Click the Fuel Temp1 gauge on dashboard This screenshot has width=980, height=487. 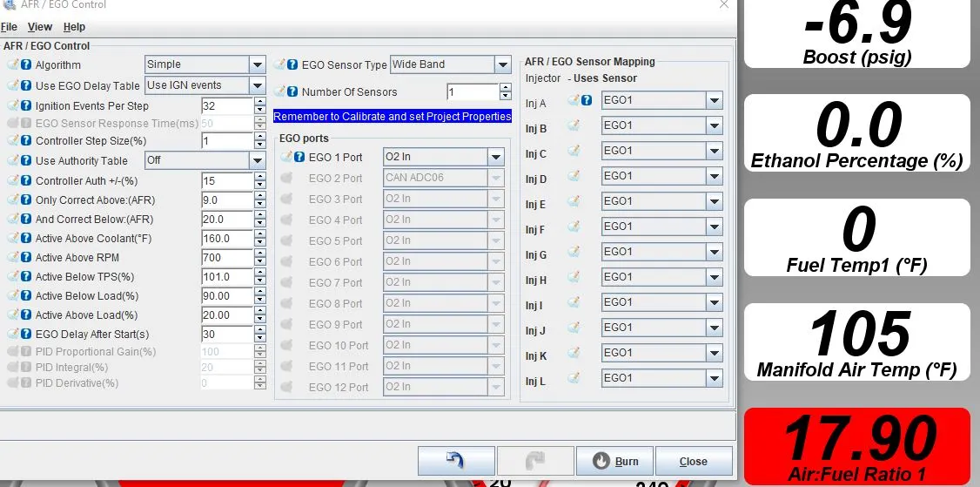pyautogui.click(x=857, y=237)
